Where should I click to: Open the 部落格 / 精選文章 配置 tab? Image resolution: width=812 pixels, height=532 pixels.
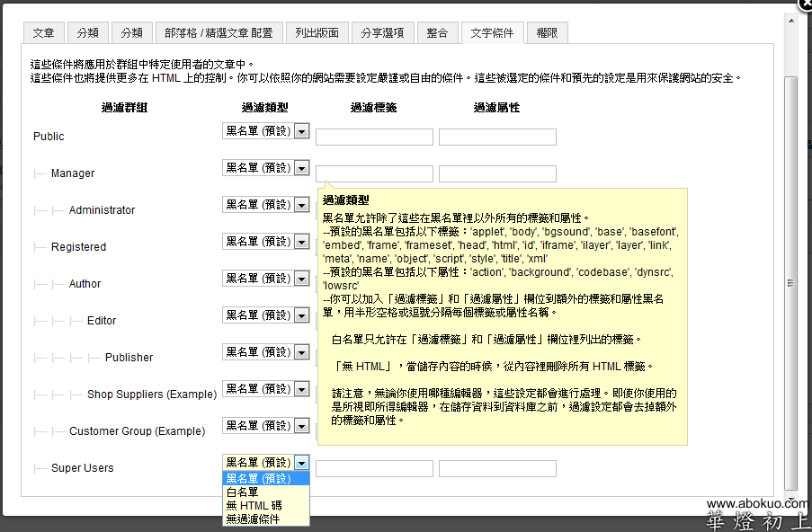[x=219, y=33]
